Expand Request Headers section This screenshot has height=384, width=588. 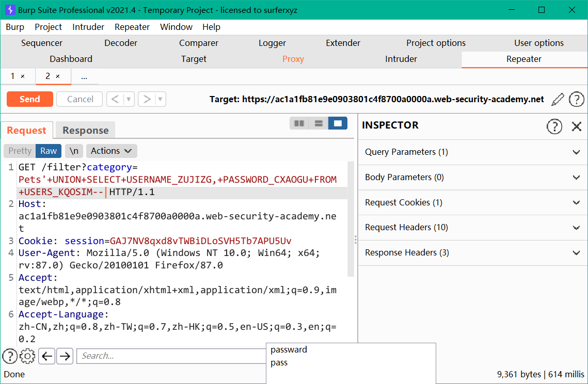[473, 227]
